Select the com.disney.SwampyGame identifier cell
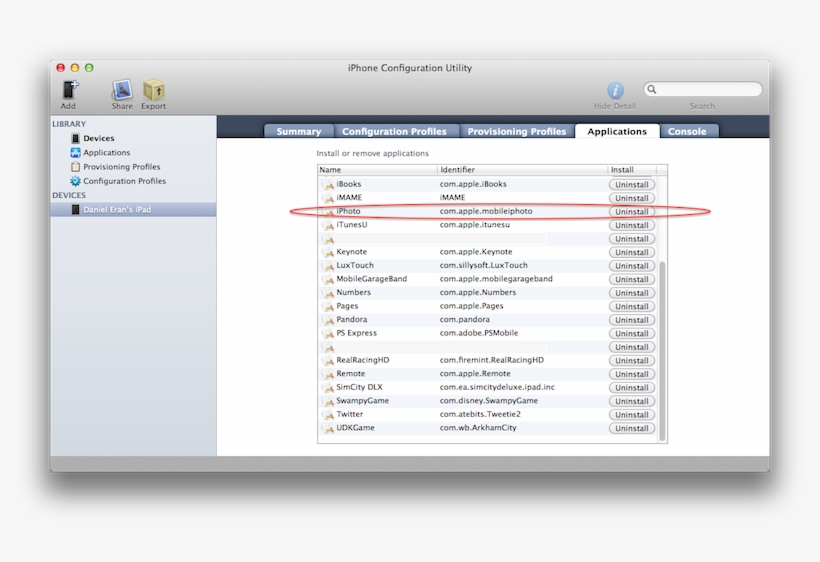Viewport: 820px width, 562px height. (x=488, y=400)
